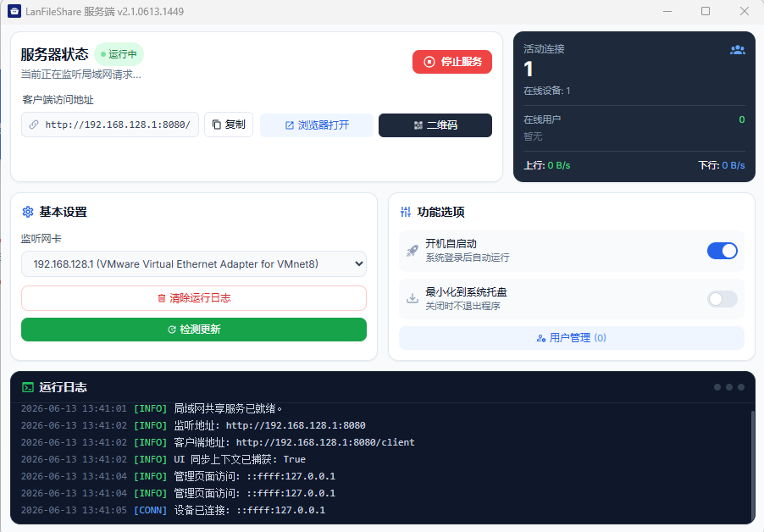Click the first dot in log panel header

click(717, 387)
